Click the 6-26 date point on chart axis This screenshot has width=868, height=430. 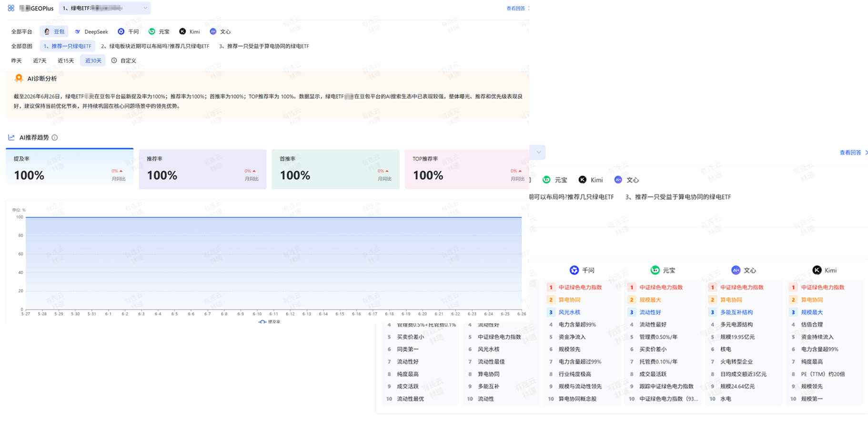point(522,314)
